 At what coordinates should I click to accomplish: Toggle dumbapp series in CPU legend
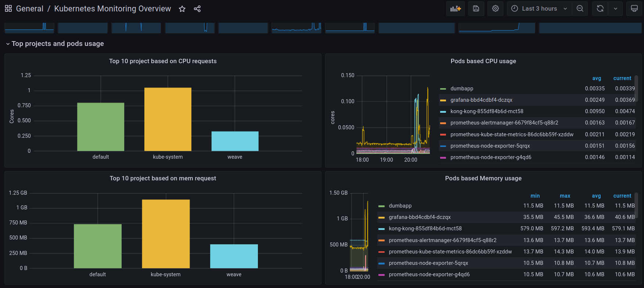[x=462, y=89]
